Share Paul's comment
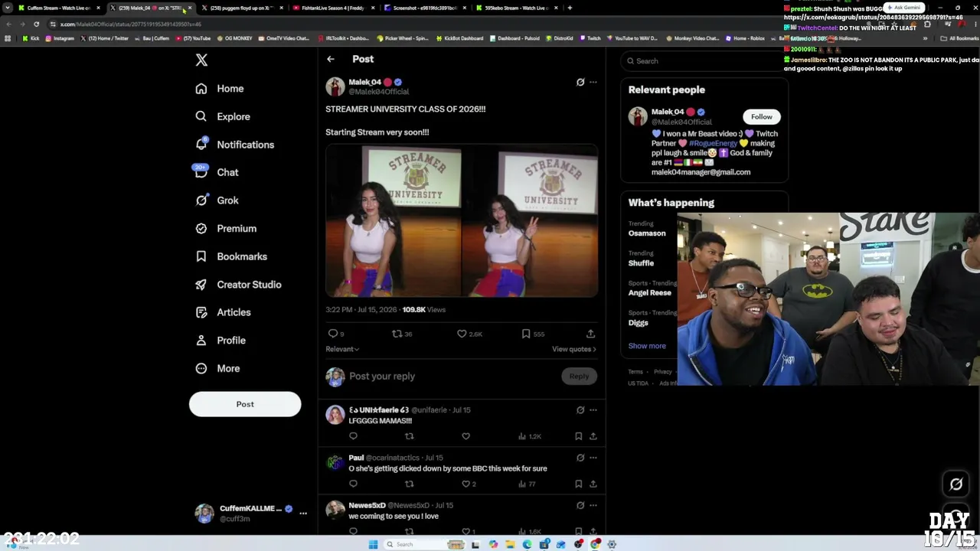The width and height of the screenshot is (980, 551). 593,484
